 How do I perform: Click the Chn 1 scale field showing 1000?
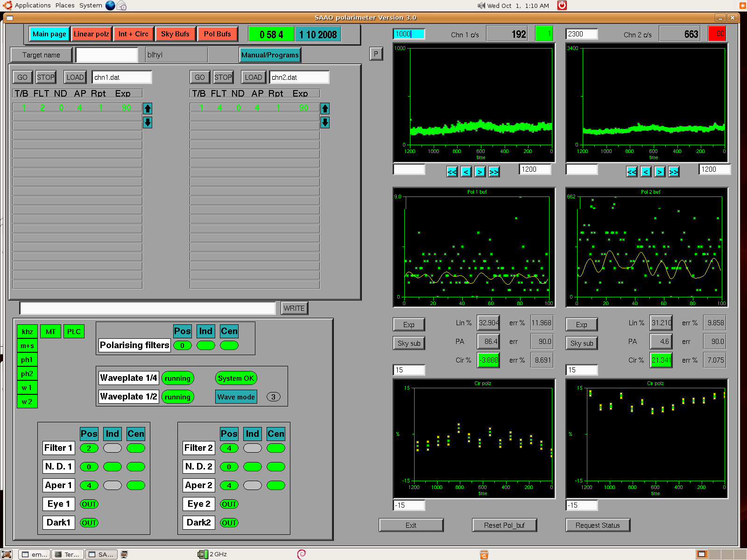point(409,34)
